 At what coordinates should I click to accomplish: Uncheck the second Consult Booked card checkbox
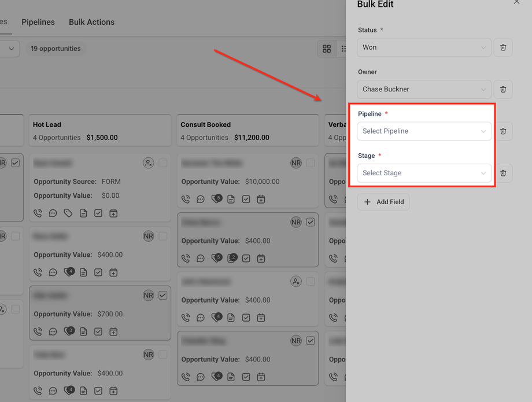[x=311, y=222]
